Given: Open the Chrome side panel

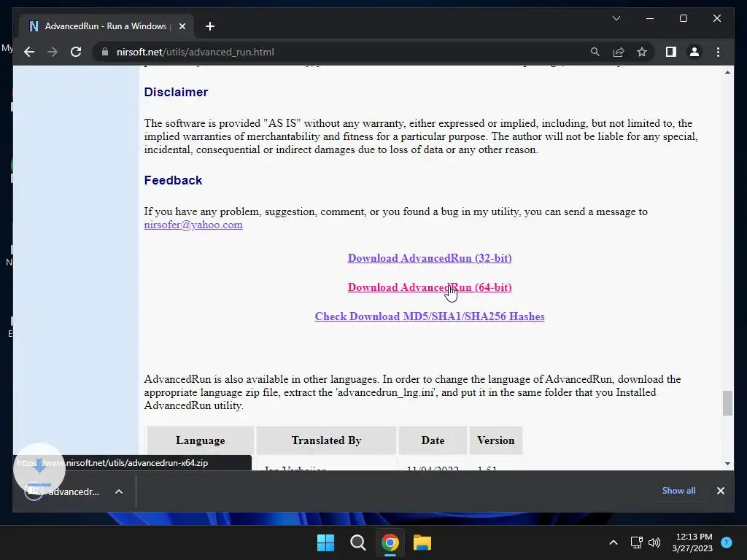Looking at the screenshot, I should 671,52.
